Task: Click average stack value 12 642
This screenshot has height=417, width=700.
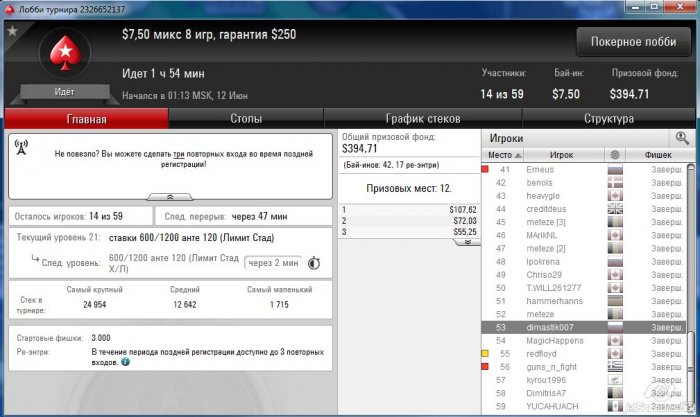Action: coord(185,304)
